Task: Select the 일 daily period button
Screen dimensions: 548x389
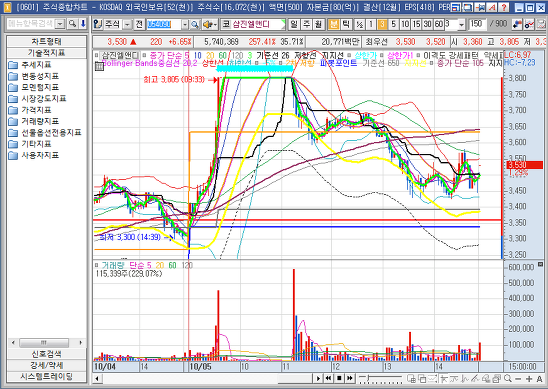Action: [294, 24]
